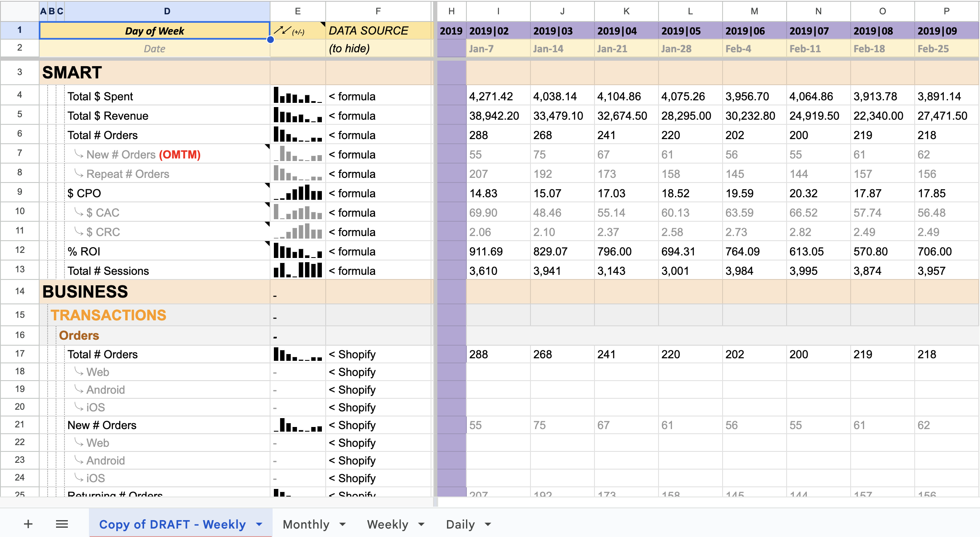Open the Weekly tab dropdown arrow
980x537 pixels.
(421, 524)
